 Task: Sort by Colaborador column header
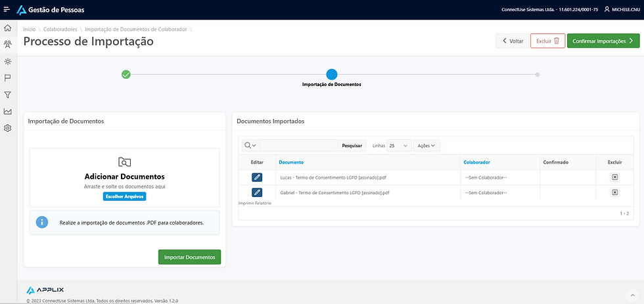[x=477, y=162]
